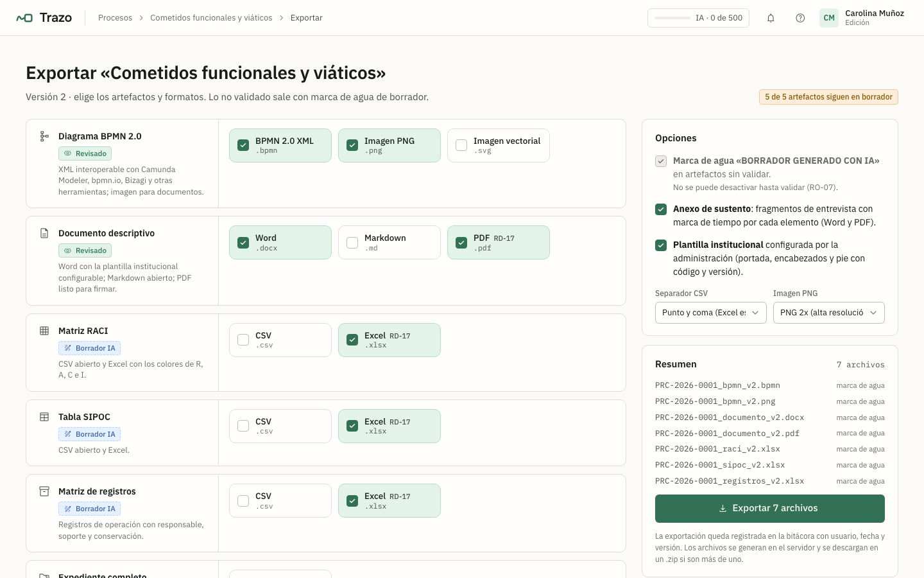
Task: Click the borrador artefactos warning badge
Action: 828,97
